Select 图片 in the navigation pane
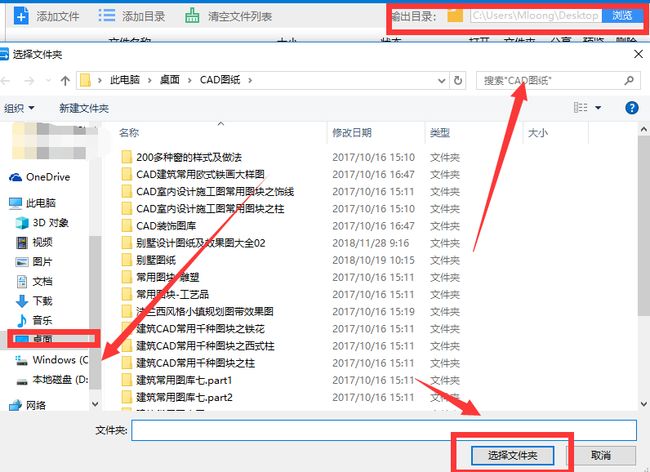Screen dimensions: 650x472 [34, 261]
